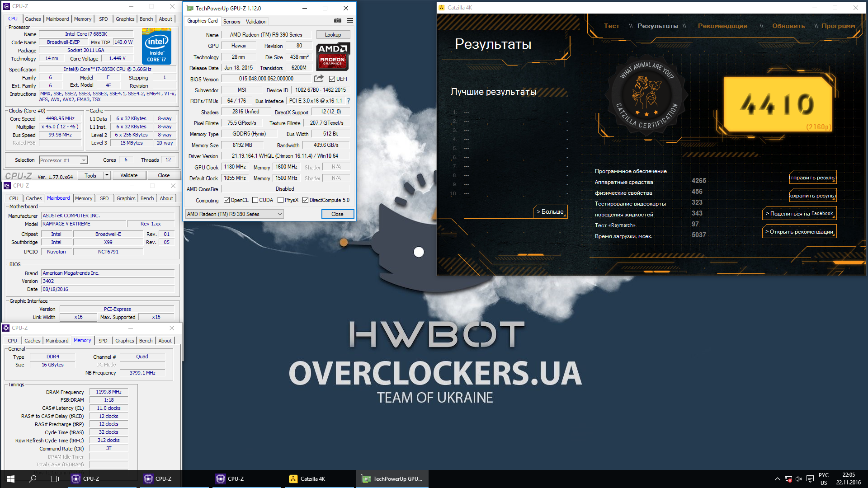868x488 pixels.
Task: Click Поделиться на Facebook button
Action: (799, 213)
